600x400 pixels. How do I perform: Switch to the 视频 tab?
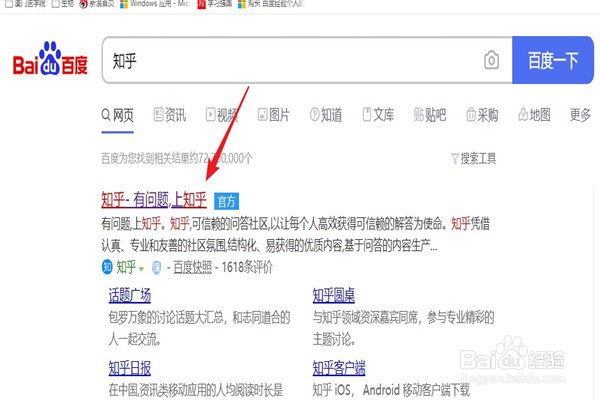222,114
